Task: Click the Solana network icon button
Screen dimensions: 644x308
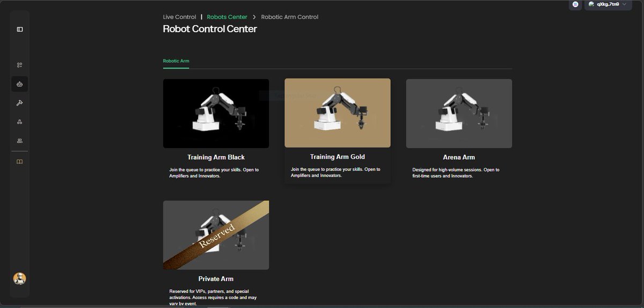Action: pyautogui.click(x=575, y=4)
